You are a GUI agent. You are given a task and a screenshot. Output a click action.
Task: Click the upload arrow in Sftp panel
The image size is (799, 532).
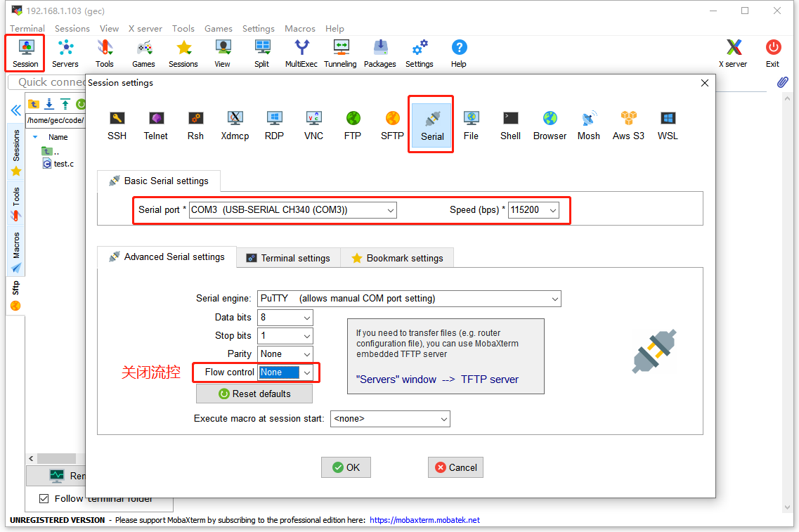[65, 104]
